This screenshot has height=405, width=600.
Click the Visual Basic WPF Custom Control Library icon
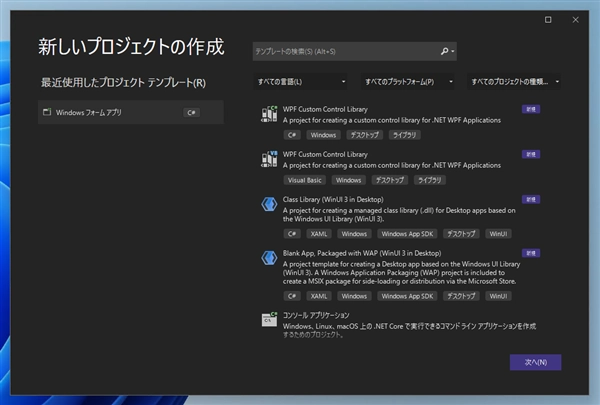coord(269,159)
